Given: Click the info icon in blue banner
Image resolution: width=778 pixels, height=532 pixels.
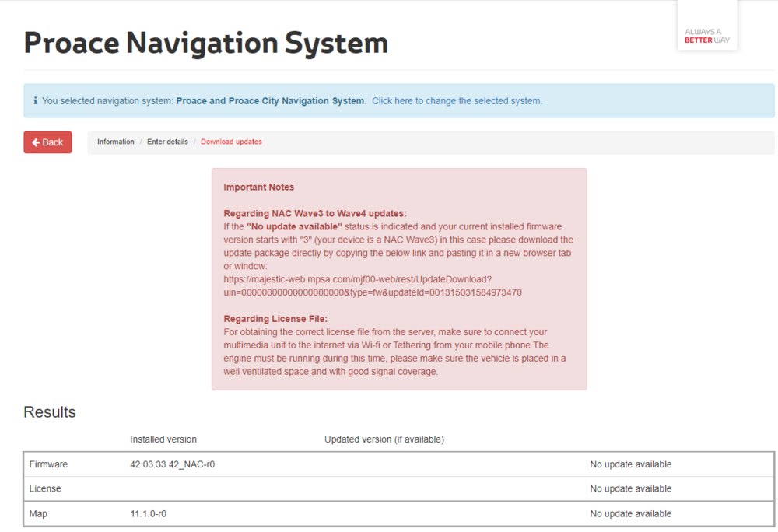Looking at the screenshot, I should click(35, 100).
